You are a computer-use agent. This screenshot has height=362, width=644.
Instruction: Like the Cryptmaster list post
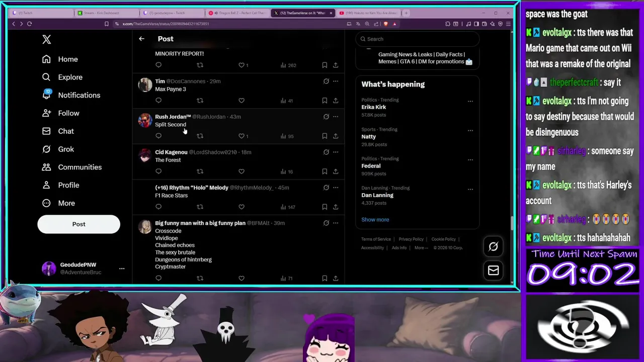pos(242,278)
